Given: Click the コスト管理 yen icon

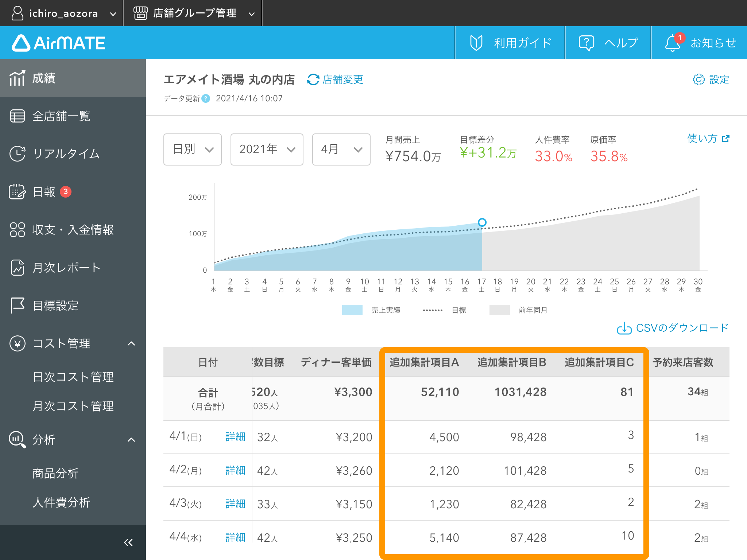Looking at the screenshot, I should (17, 343).
